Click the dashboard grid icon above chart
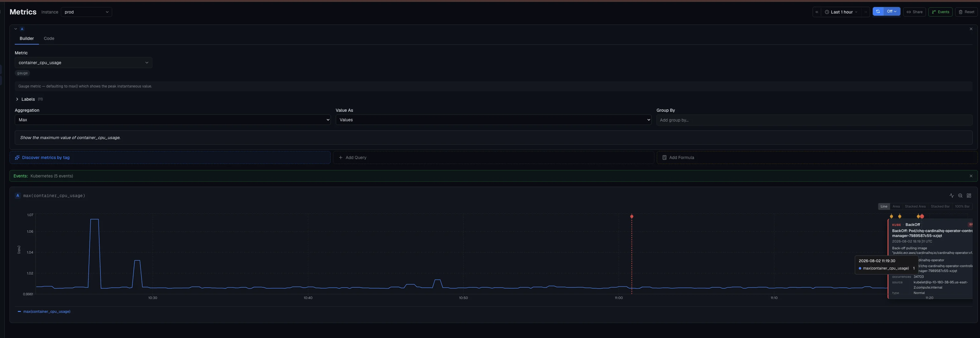The height and width of the screenshot is (338, 980). pos(969,196)
